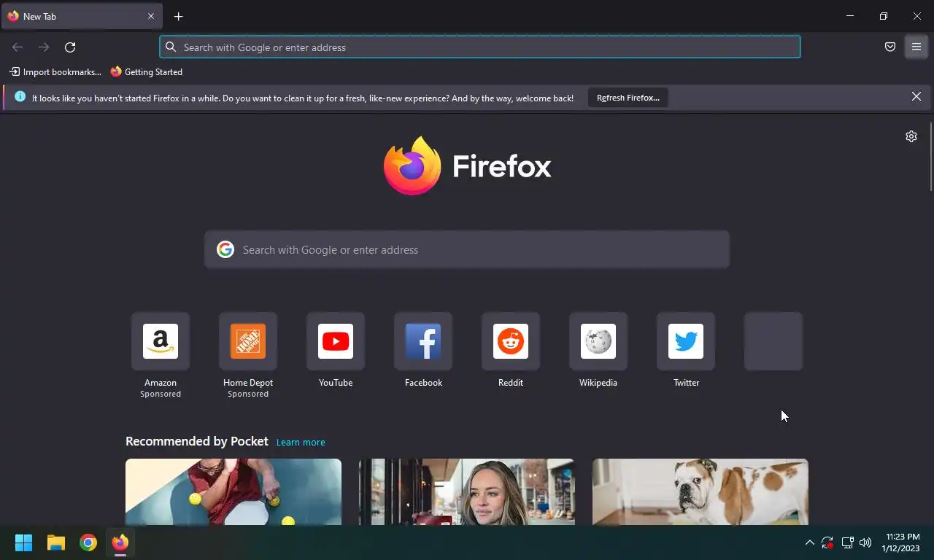The width and height of the screenshot is (934, 560).
Task: Open the Firefox application menu
Action: point(916,47)
